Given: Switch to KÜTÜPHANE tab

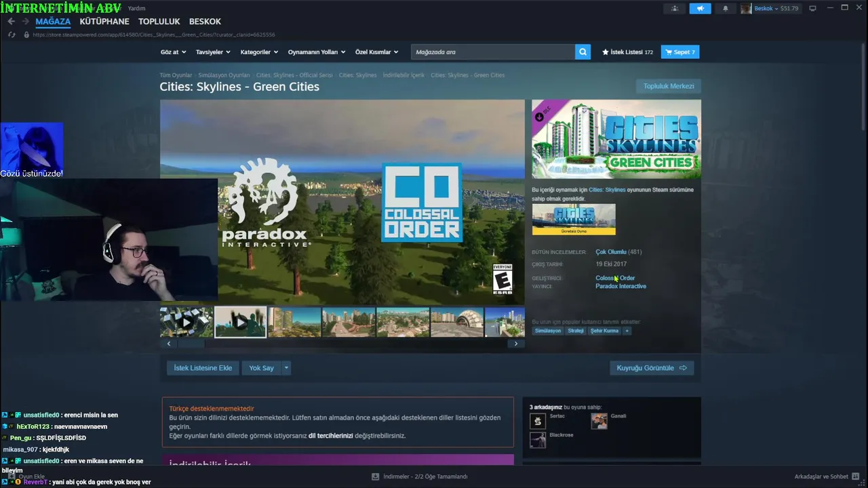Looking at the screenshot, I should pyautogui.click(x=104, y=22).
